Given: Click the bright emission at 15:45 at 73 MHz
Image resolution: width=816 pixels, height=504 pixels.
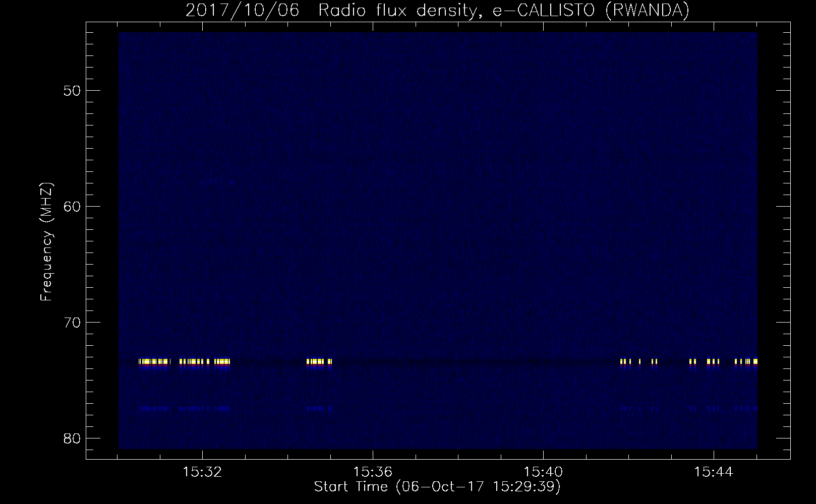Looking at the screenshot, I should tap(754, 361).
